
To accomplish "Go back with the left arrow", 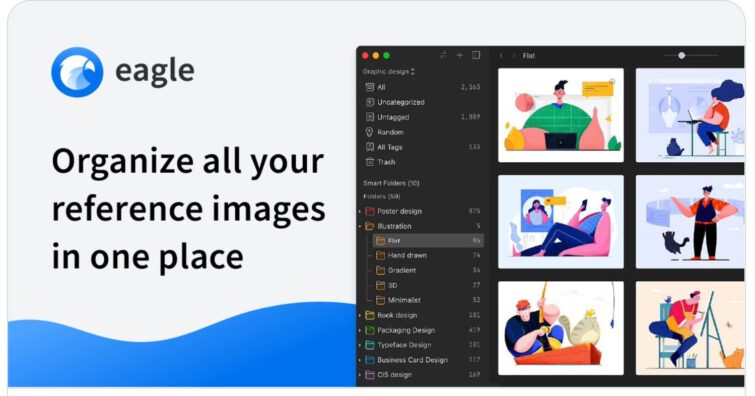I will click(x=501, y=56).
